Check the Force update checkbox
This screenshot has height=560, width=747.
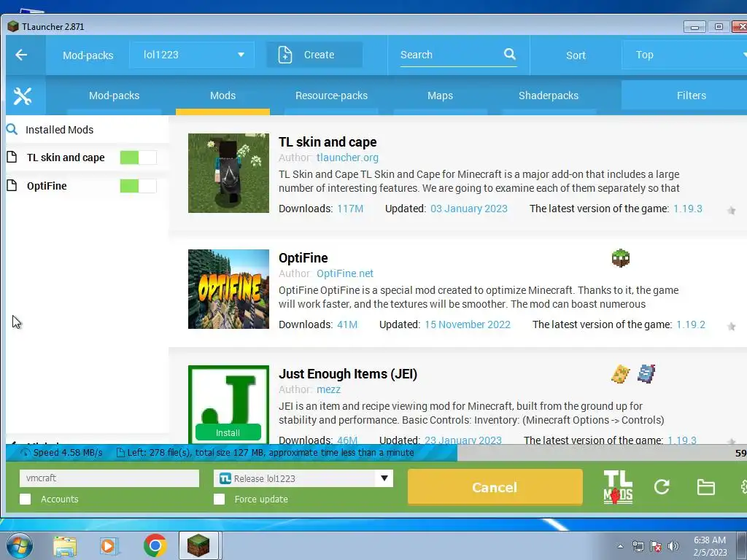pyautogui.click(x=219, y=499)
